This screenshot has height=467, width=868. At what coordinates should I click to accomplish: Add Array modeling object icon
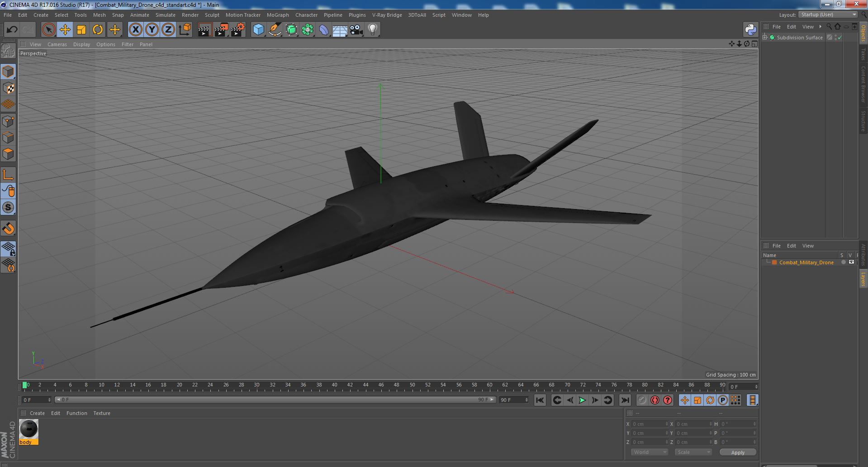coord(308,30)
